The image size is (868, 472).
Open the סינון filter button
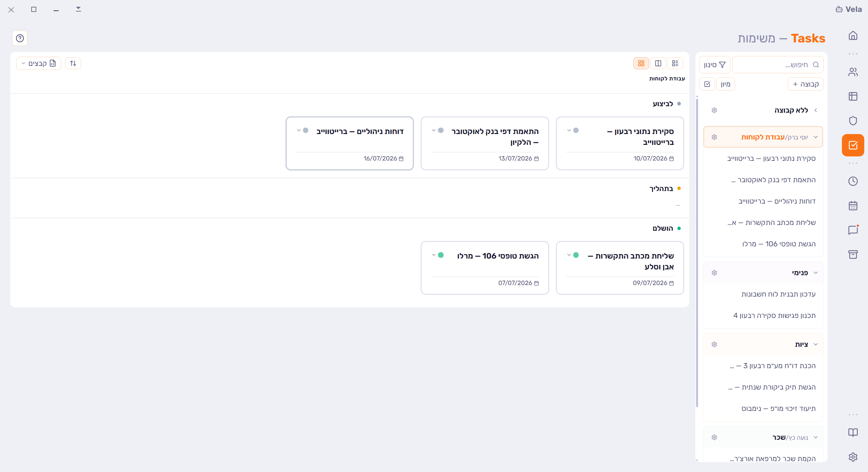(714, 65)
